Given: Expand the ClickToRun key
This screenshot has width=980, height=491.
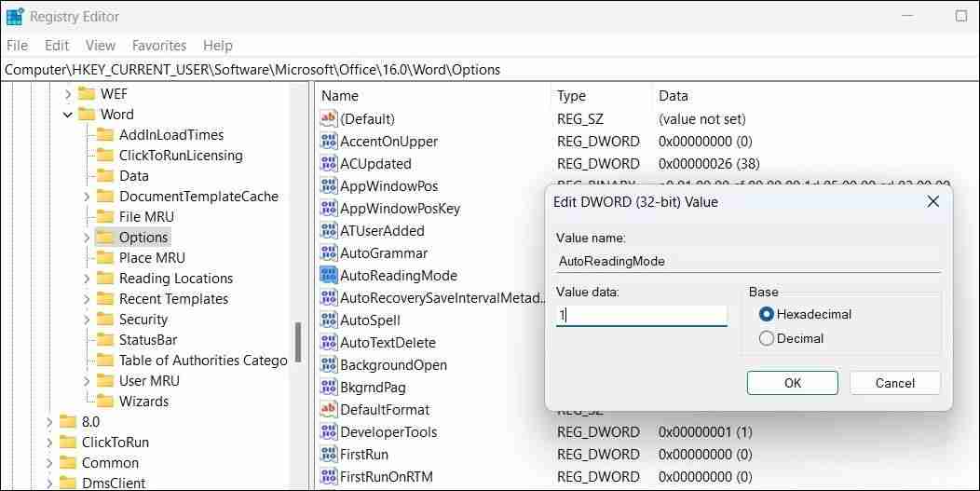Looking at the screenshot, I should click(x=48, y=443).
